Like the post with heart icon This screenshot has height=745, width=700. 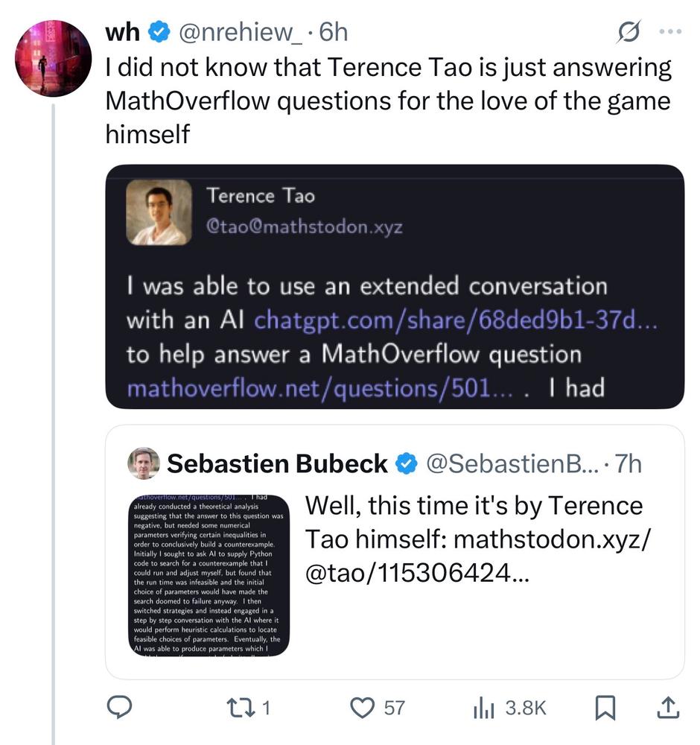click(x=363, y=708)
